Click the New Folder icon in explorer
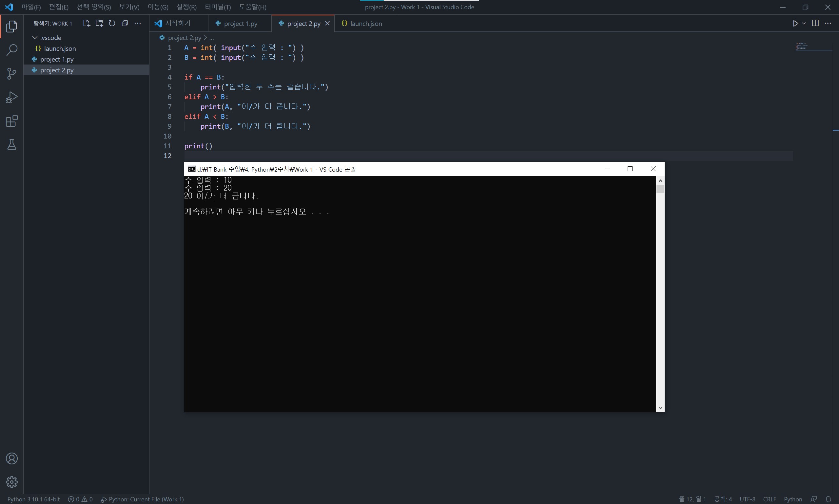The height and width of the screenshot is (504, 839). [x=99, y=24]
